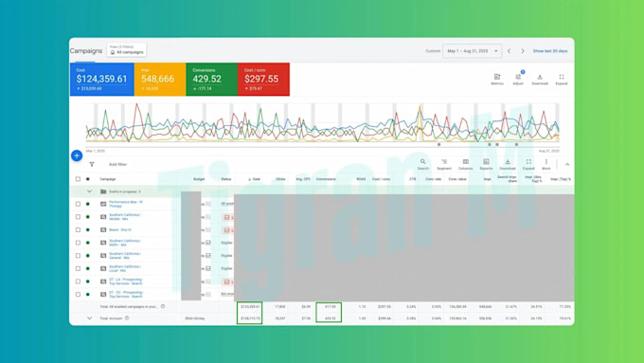Expand the Total Account row chevron
The height and width of the screenshot is (363, 644).
point(89,318)
